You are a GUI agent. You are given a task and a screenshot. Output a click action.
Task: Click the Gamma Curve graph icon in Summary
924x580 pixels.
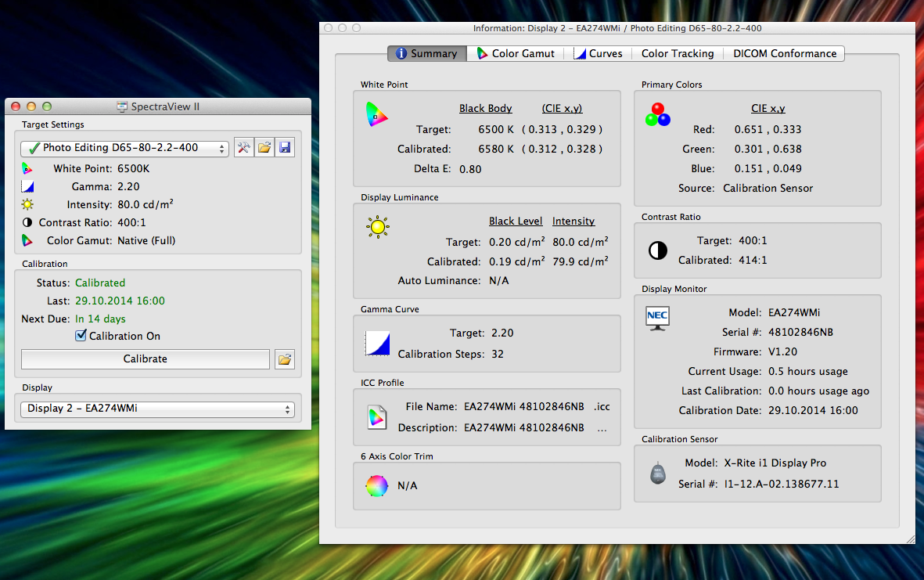pos(377,343)
